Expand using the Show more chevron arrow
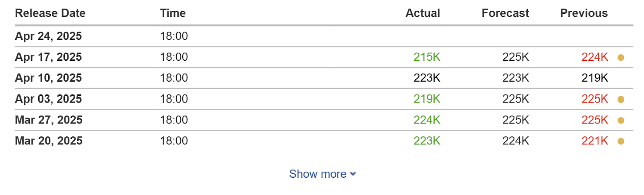The width and height of the screenshot is (644, 195). (x=353, y=174)
